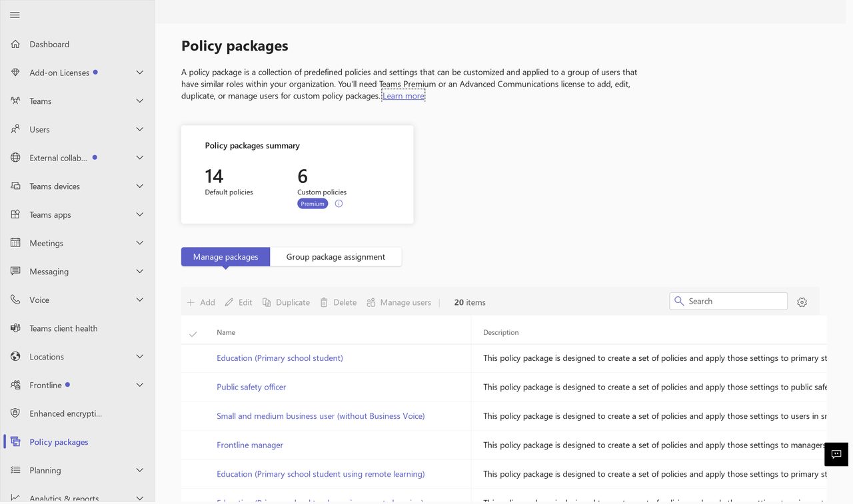Expand the Teams section chevron

pyautogui.click(x=140, y=101)
